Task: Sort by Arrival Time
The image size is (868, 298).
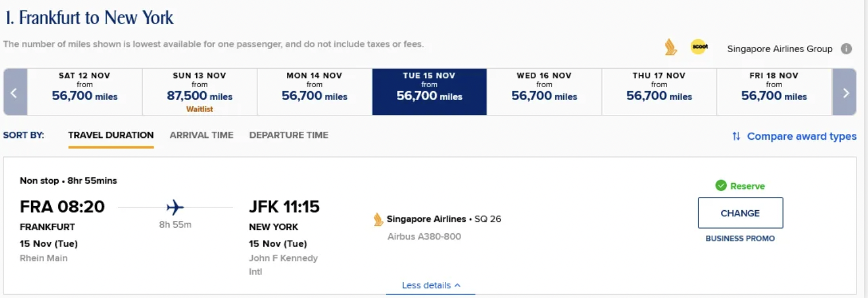Action: pyautogui.click(x=201, y=135)
